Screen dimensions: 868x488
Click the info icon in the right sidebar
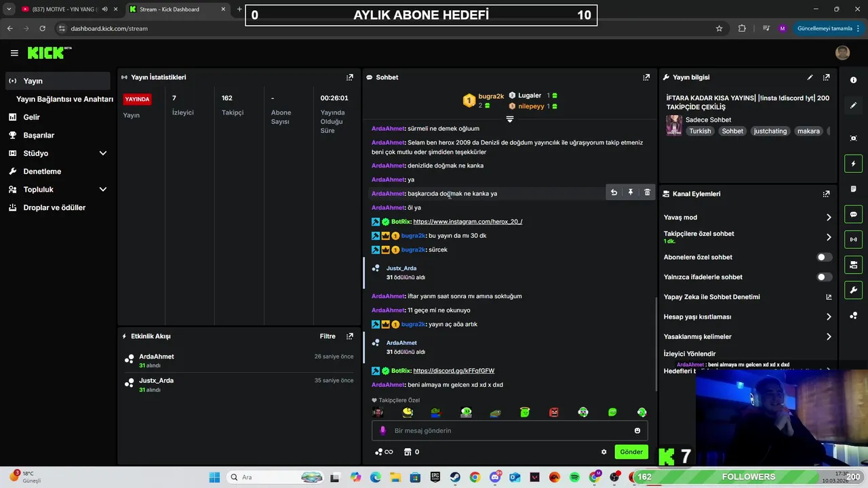(853, 80)
